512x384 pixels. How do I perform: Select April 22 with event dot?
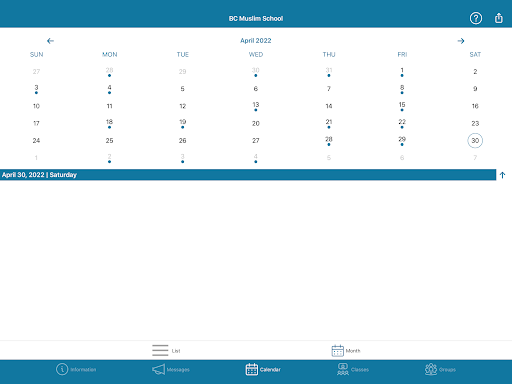[402, 123]
